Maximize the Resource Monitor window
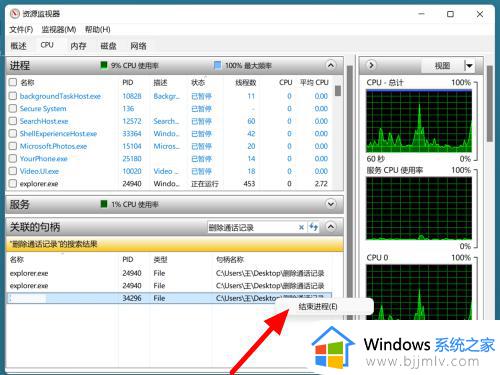Viewport: 500px width, 375px height. (x=450, y=14)
